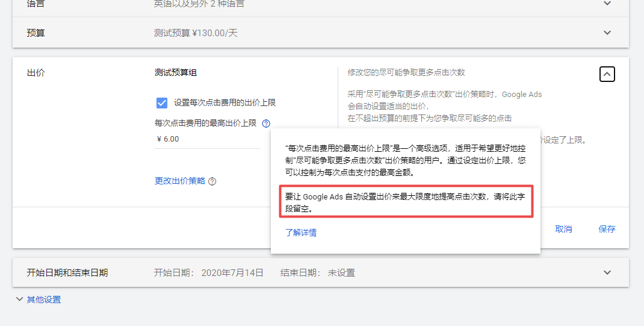
Task: Open 了解详情 link in tooltip
Action: click(x=301, y=233)
